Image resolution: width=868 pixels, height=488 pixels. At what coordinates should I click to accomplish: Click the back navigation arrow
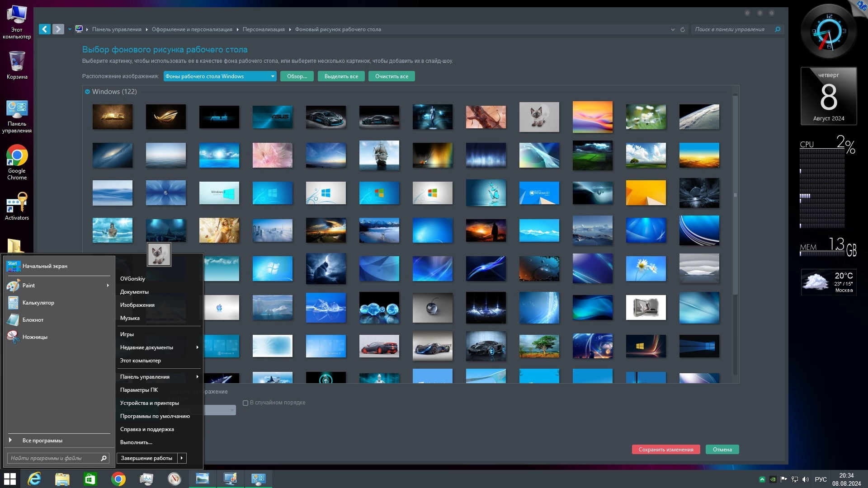pos(44,29)
